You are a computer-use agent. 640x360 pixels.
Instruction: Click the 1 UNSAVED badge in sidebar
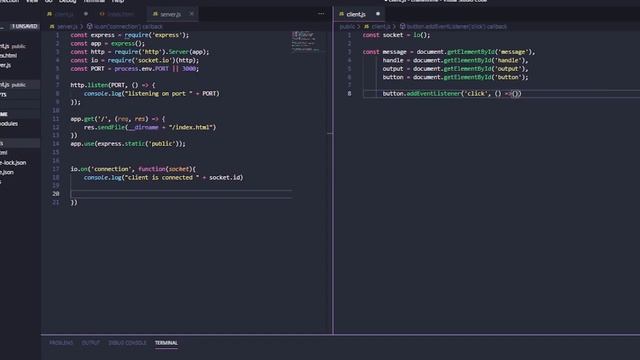click(24, 27)
